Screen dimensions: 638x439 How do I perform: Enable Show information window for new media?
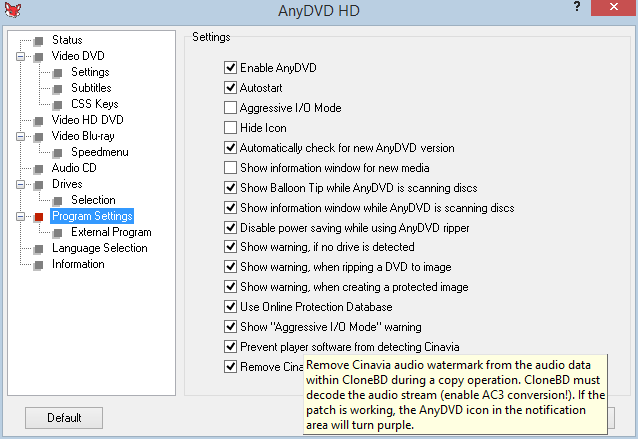pos(230,167)
